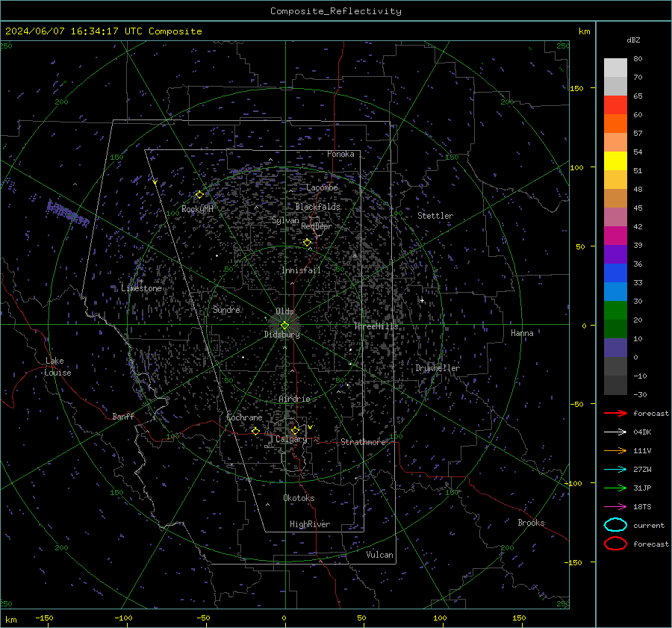
Task: Choose the purple 39–36 dBZ color swatch
Action: [x=615, y=255]
